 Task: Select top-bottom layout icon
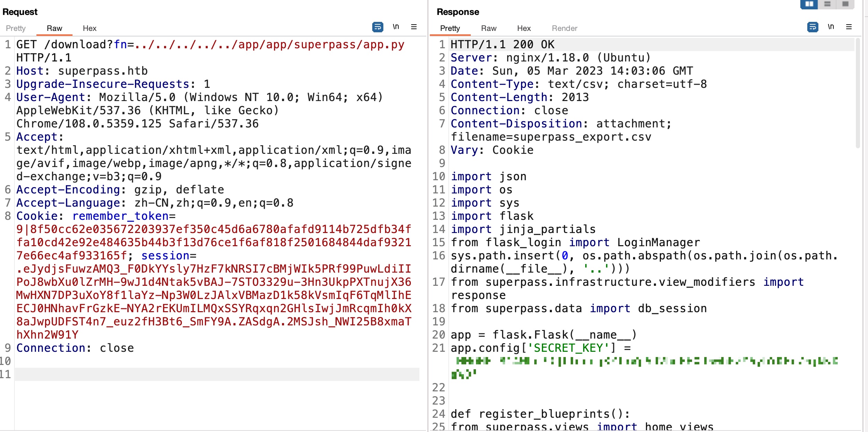[x=827, y=4]
